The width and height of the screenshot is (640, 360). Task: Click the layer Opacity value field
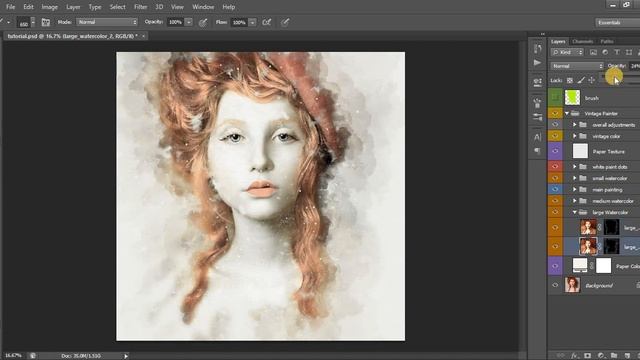pyautogui.click(x=635, y=66)
